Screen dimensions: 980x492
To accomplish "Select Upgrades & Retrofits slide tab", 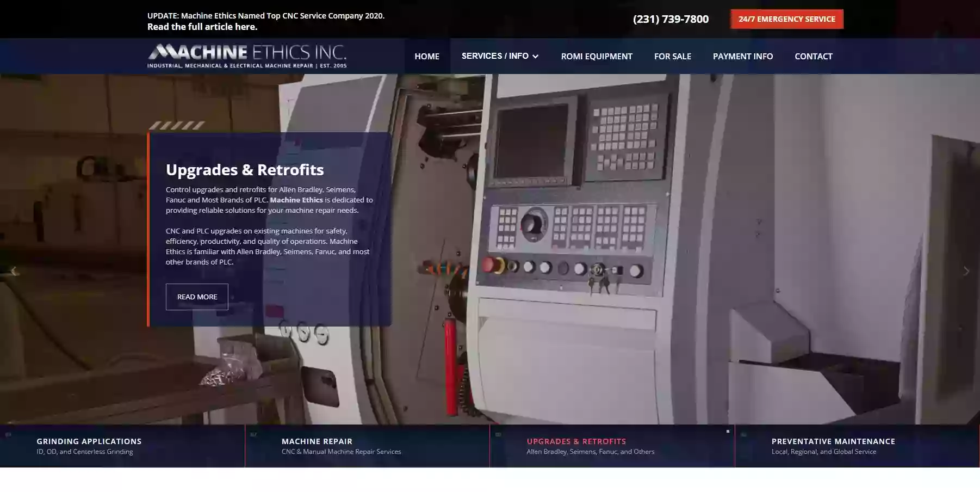I will pos(612,446).
